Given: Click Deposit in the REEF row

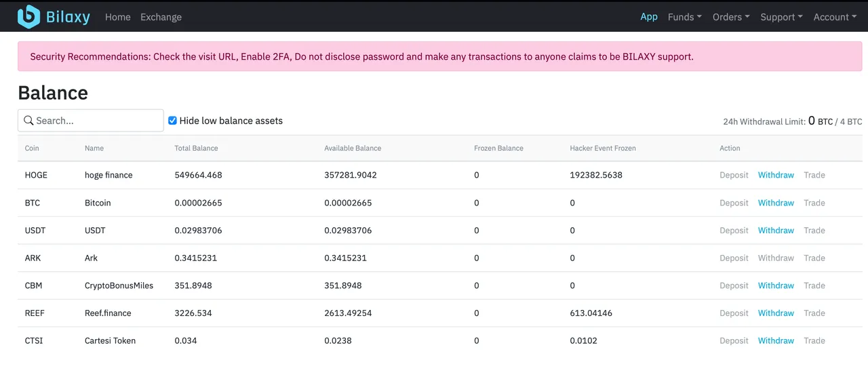Looking at the screenshot, I should coord(734,313).
